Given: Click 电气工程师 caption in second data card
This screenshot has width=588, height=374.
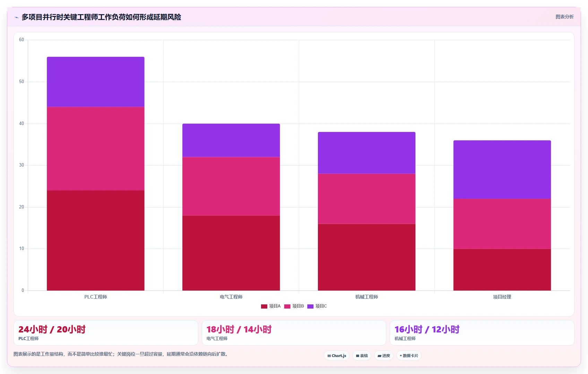Looking at the screenshot, I should pyautogui.click(x=217, y=339).
